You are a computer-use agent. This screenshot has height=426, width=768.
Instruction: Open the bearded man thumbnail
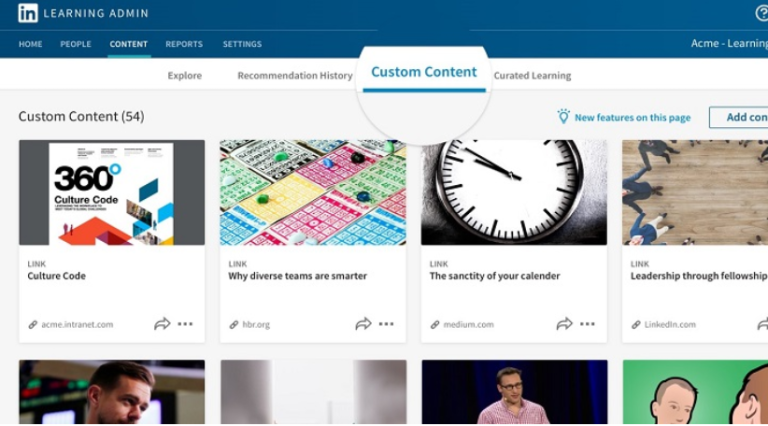point(112,392)
